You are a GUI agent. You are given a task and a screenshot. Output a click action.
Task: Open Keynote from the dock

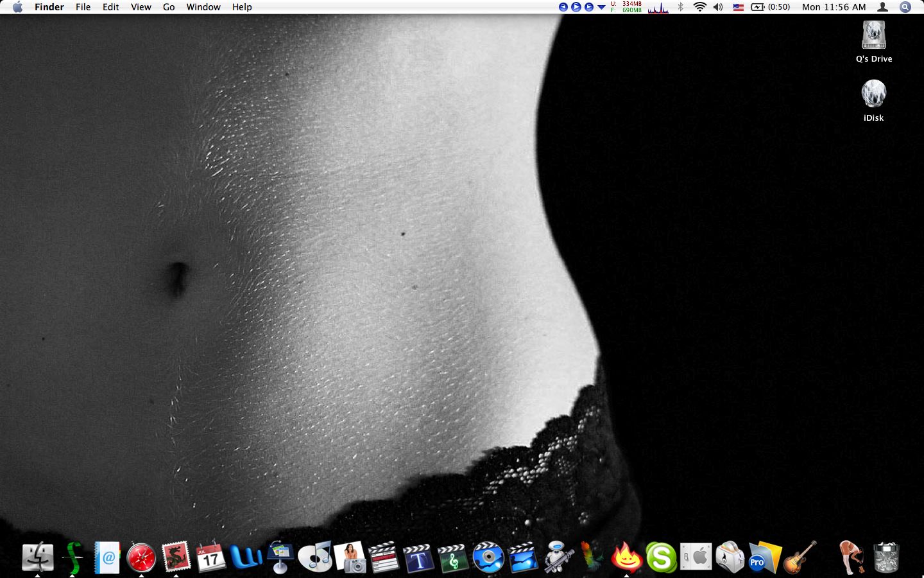pos(280,557)
